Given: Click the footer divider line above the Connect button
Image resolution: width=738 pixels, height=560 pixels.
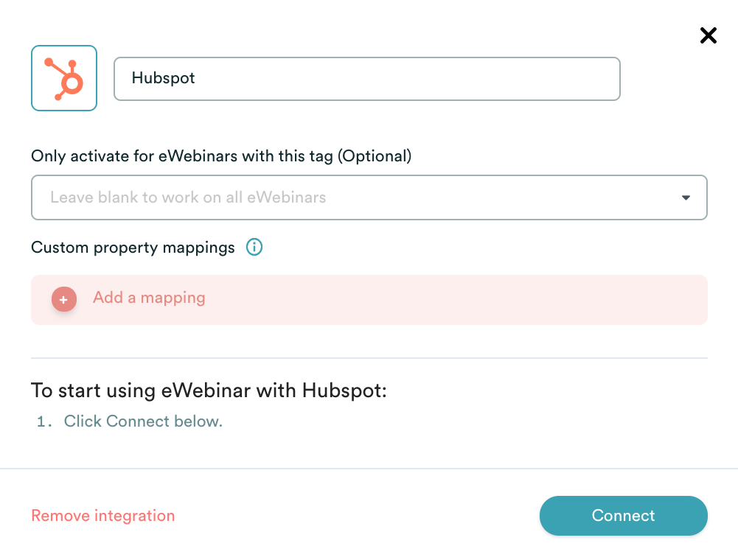Looking at the screenshot, I should coord(369,469).
